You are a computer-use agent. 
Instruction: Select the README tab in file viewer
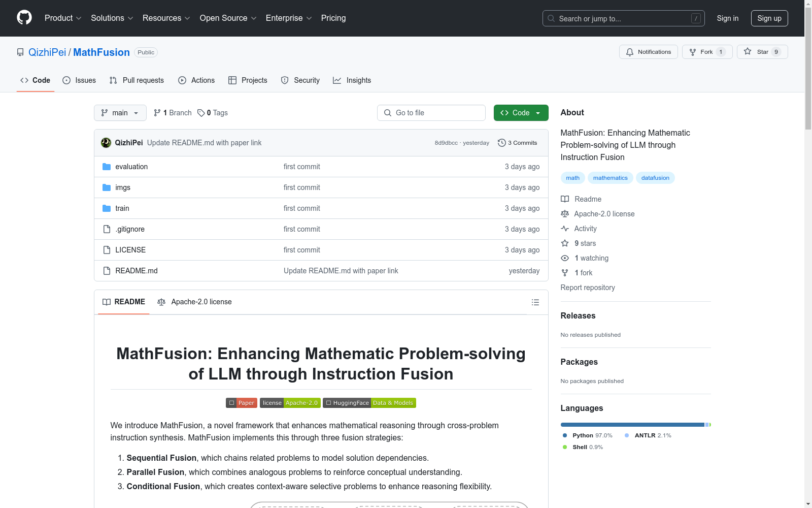124,302
